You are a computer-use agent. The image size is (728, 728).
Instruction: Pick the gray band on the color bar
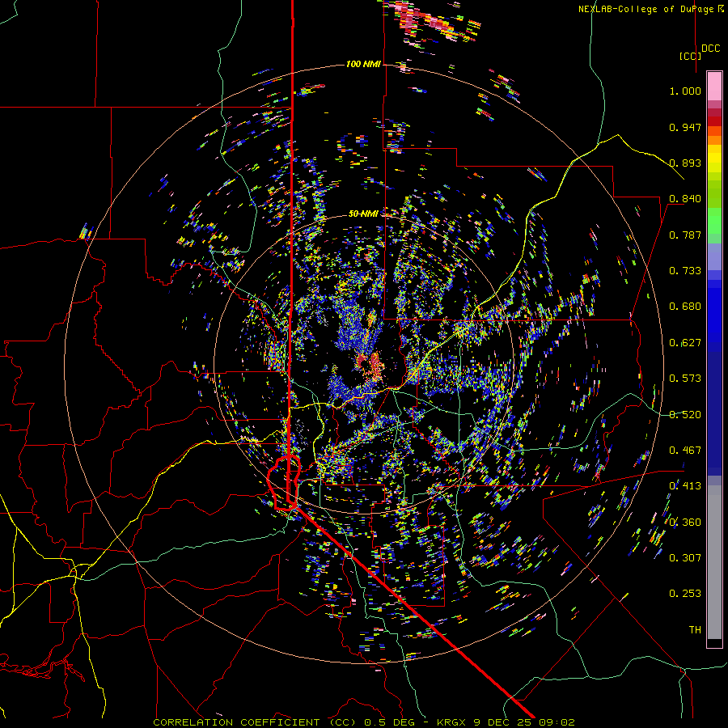(x=714, y=562)
